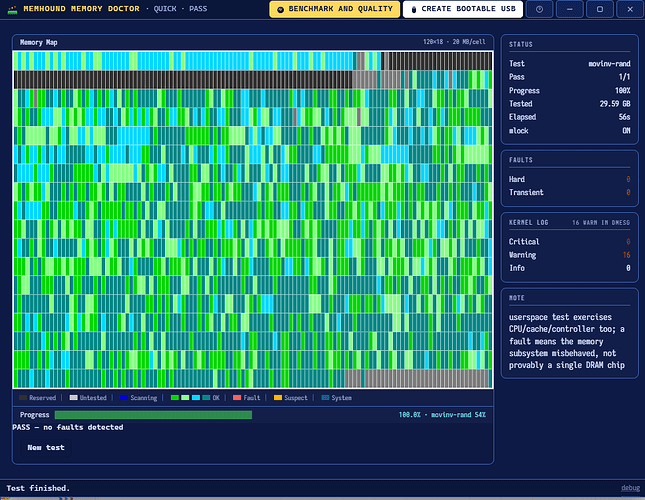Click the MemHound app logo icon
645x500 pixels.
point(13,9)
